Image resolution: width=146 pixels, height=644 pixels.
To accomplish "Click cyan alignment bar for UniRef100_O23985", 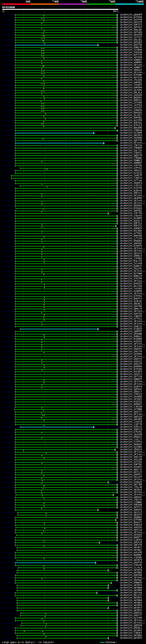I will (x=55, y=133).
